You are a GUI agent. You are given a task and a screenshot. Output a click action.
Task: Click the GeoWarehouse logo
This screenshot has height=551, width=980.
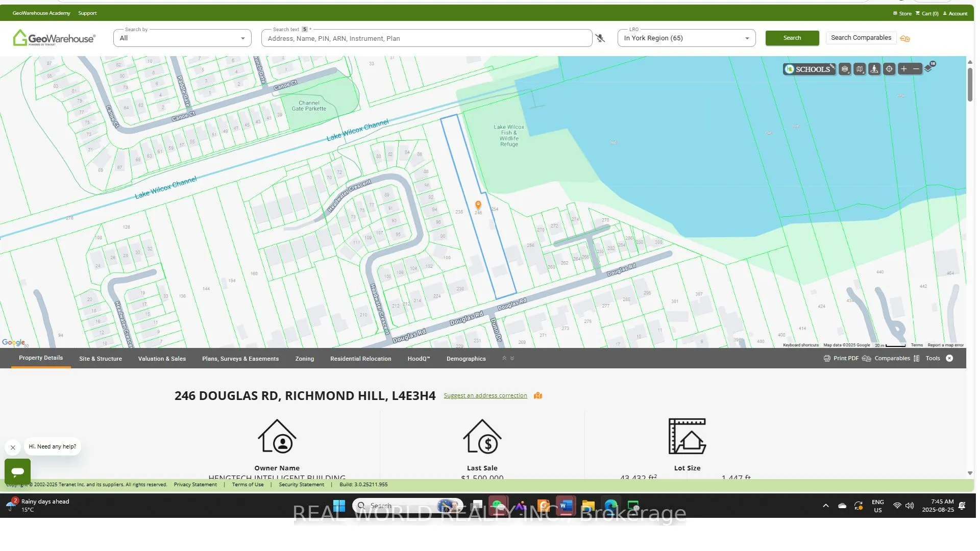54,38
